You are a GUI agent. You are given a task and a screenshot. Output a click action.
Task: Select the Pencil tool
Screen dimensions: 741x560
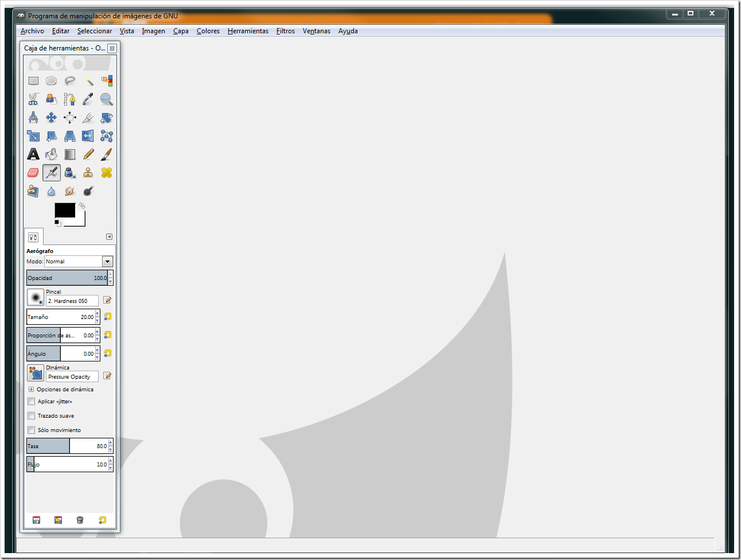pos(88,154)
